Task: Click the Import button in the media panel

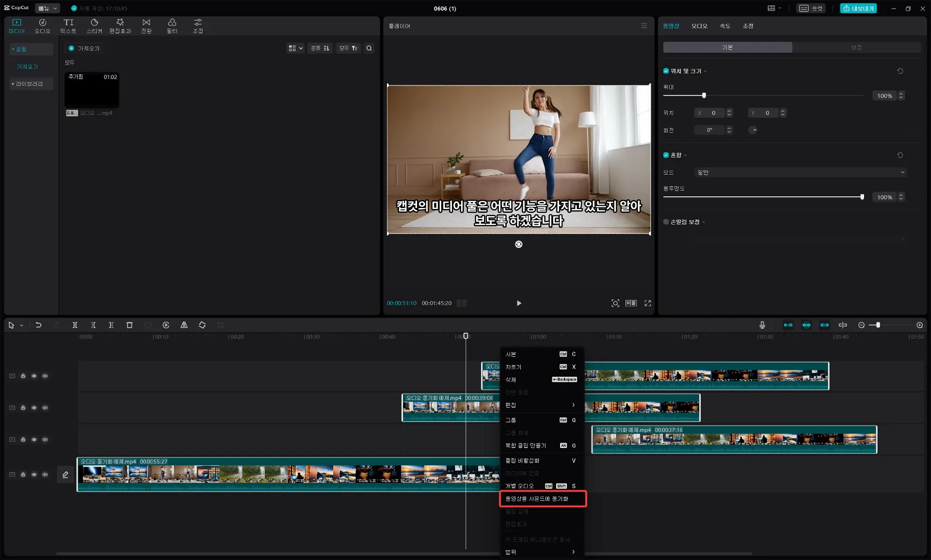Action: coord(84,48)
